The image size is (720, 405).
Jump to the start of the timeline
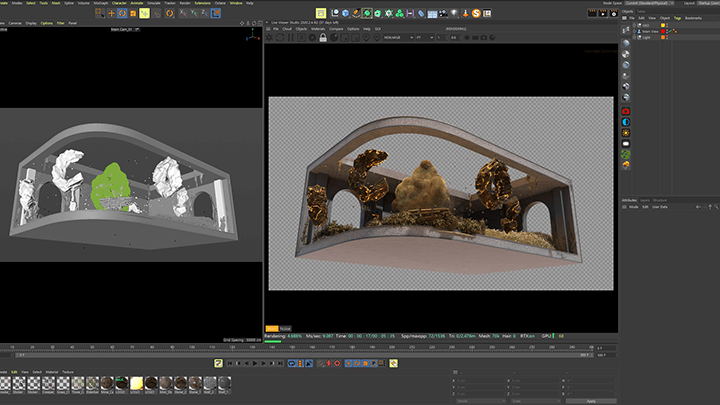pos(230,363)
